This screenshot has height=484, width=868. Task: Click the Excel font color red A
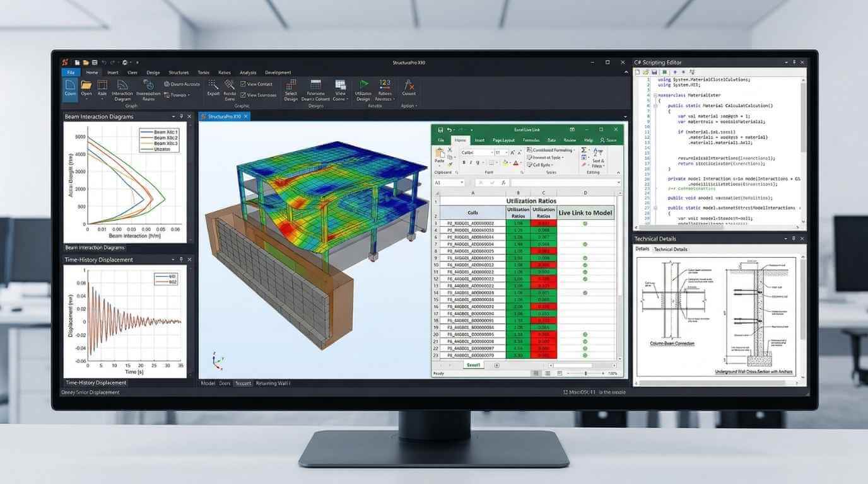[515, 163]
